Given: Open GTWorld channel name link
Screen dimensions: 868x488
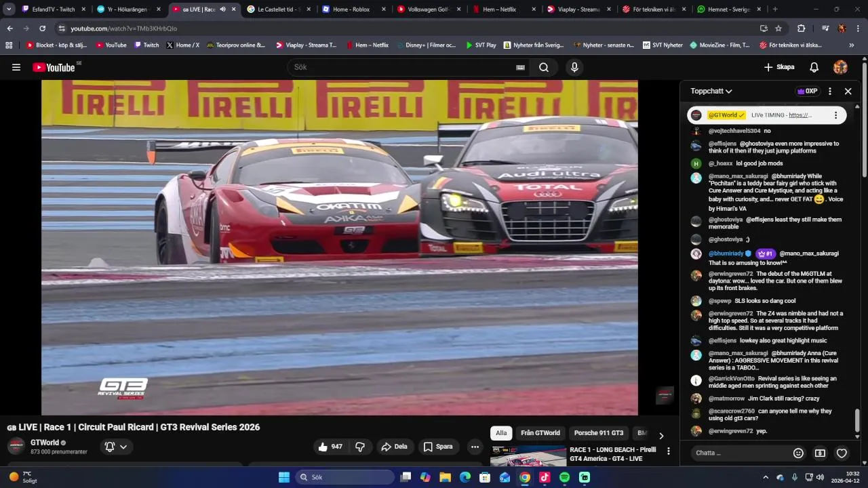Looking at the screenshot, I should click(45, 443).
